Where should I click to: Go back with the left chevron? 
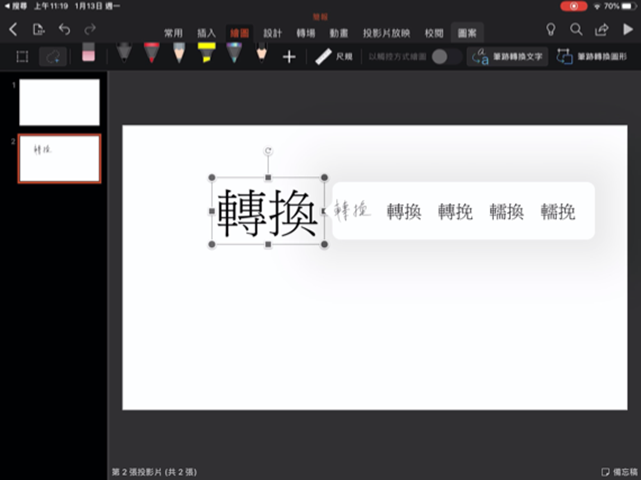tap(13, 31)
